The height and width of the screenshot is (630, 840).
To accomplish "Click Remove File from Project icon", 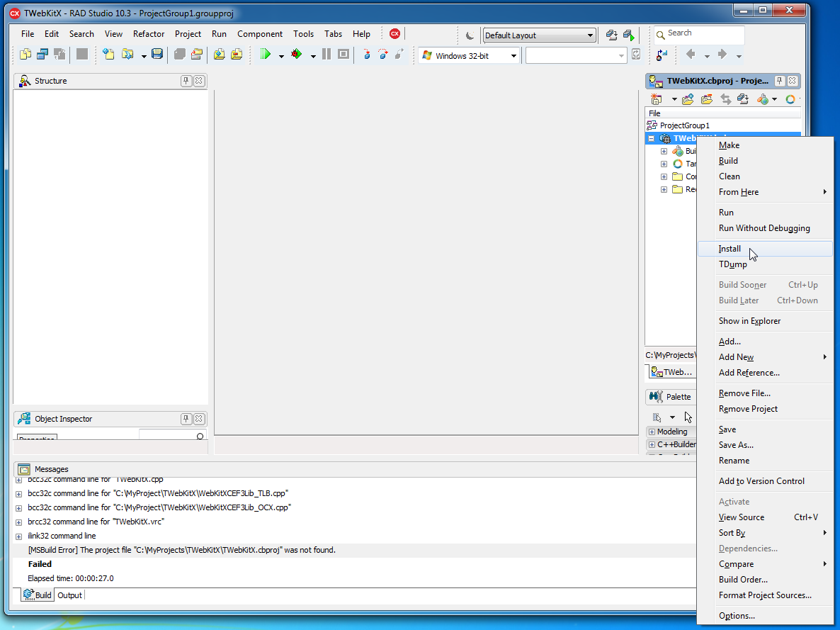I will click(237, 54).
